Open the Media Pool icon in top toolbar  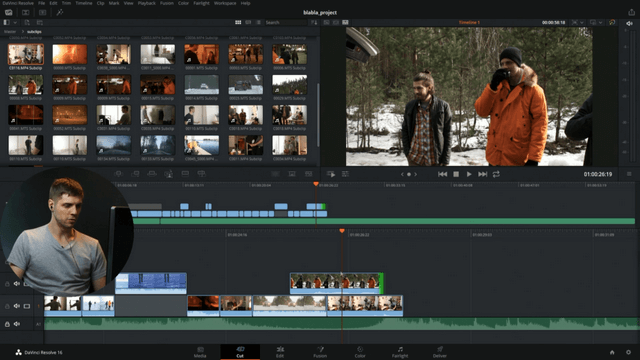[x=9, y=13]
